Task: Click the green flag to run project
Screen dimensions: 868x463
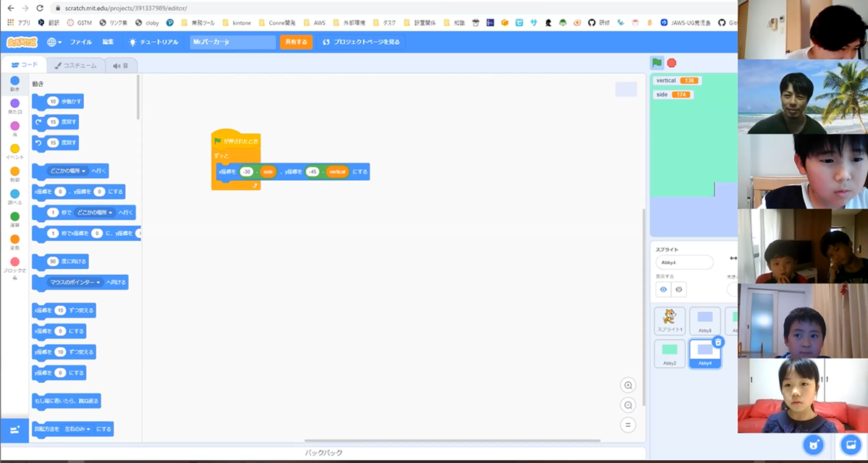Action: 657,63
